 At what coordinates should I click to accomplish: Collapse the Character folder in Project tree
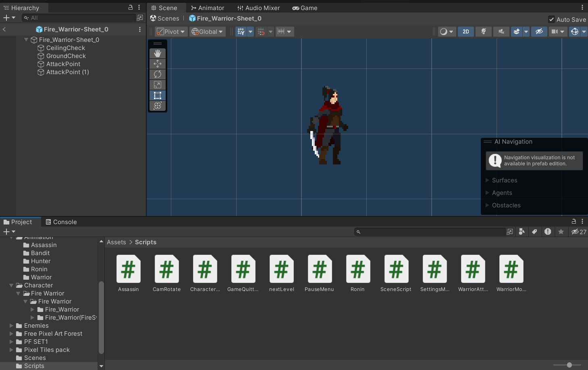[11, 285]
